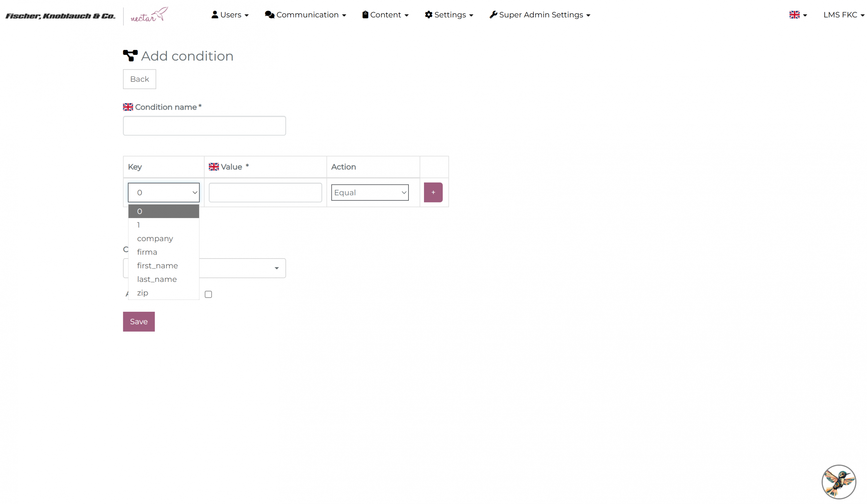
Task: Choose company from the key list
Action: 155,239
